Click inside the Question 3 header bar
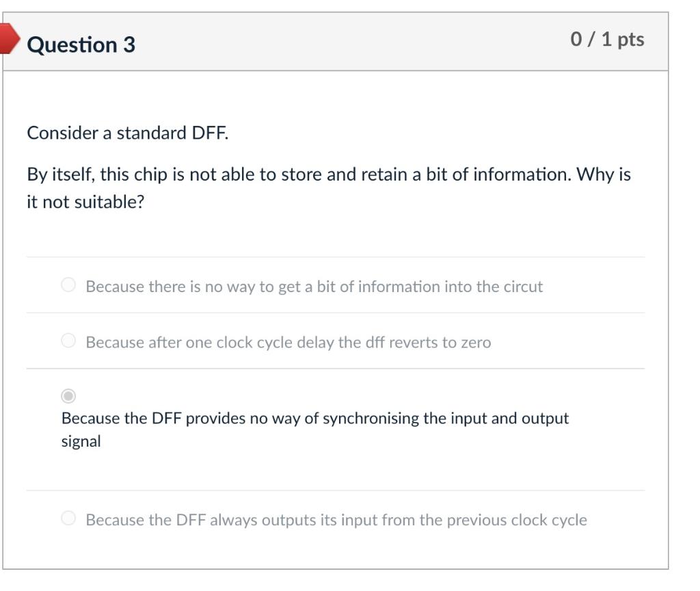 [342, 41]
